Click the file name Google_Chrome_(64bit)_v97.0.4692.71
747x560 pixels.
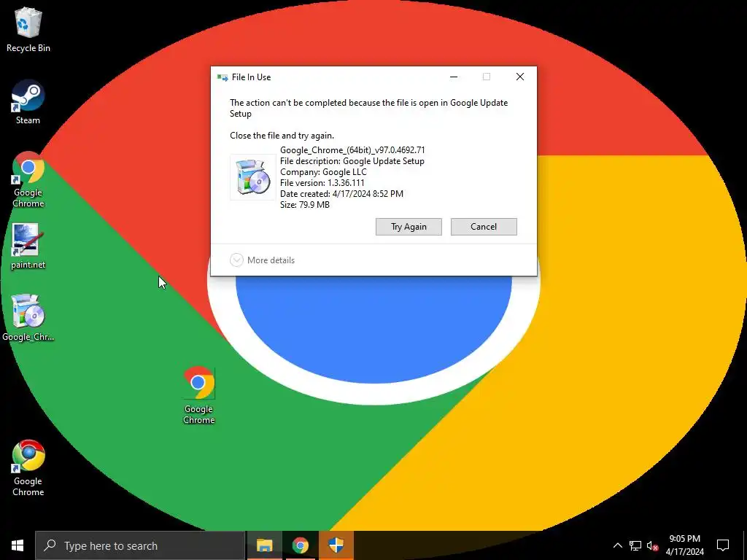click(352, 150)
